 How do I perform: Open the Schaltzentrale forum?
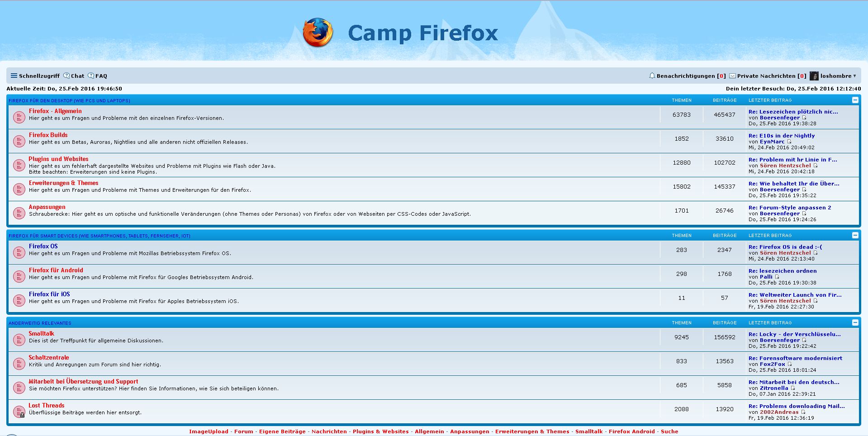[x=49, y=357]
